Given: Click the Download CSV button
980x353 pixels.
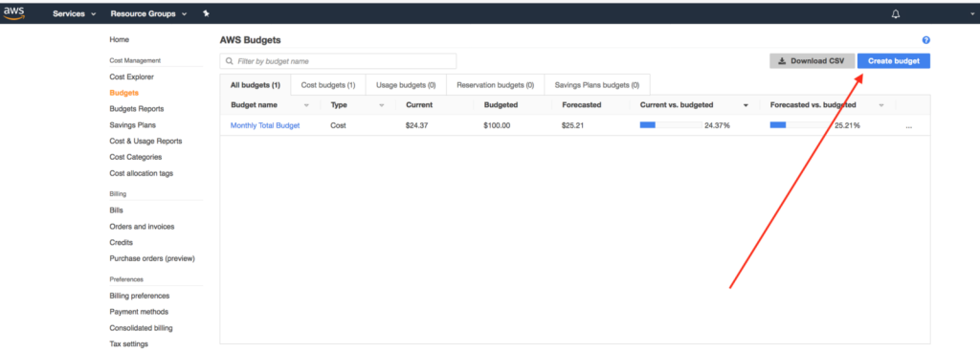Looking at the screenshot, I should pyautogui.click(x=812, y=61).
